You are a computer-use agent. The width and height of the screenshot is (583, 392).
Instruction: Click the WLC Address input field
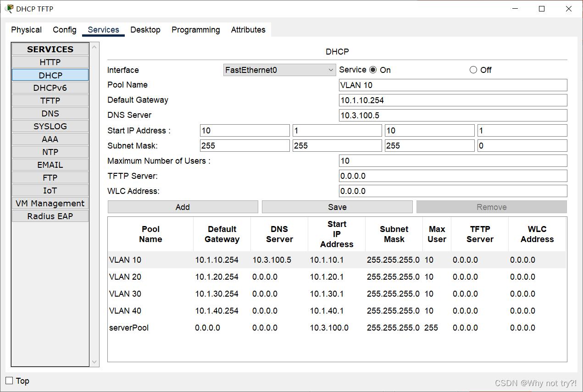[453, 191]
